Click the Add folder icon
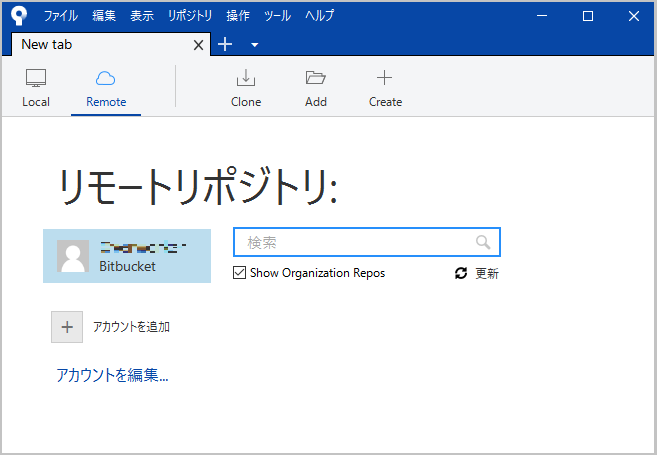 point(316,78)
